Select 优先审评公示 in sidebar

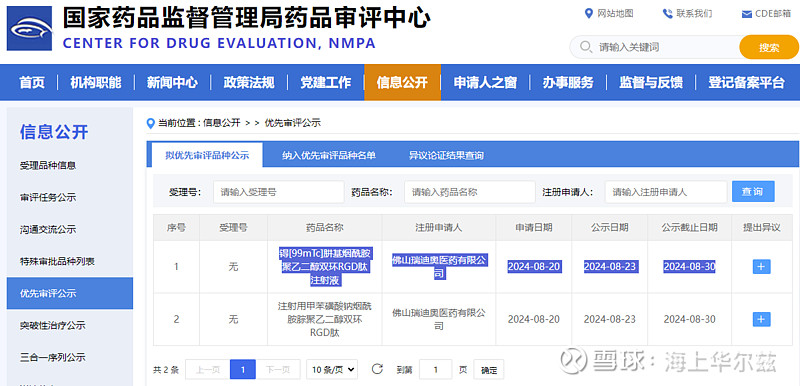click(x=70, y=293)
